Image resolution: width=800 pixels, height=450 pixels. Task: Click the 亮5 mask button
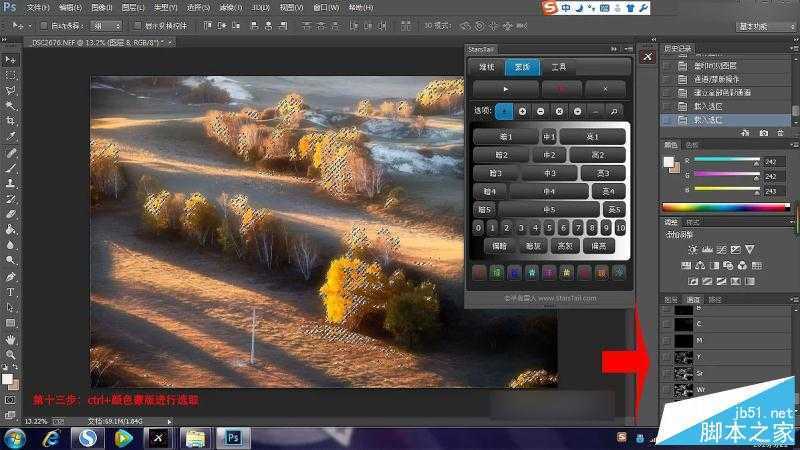(614, 210)
